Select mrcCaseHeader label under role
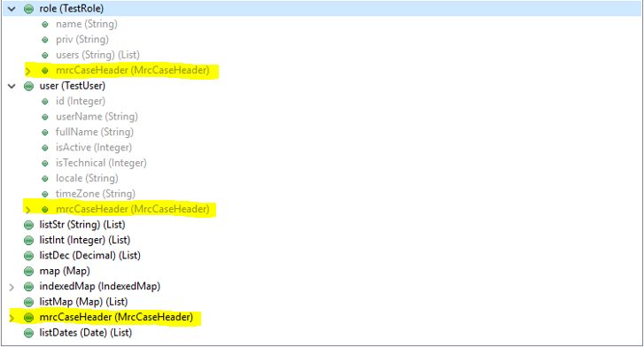644x347 pixels. [x=133, y=70]
